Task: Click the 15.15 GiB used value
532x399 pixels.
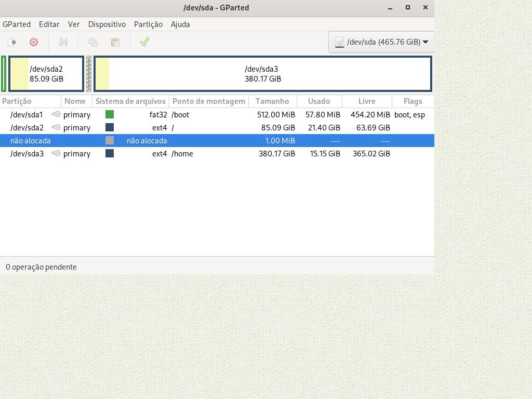Action: pos(325,154)
